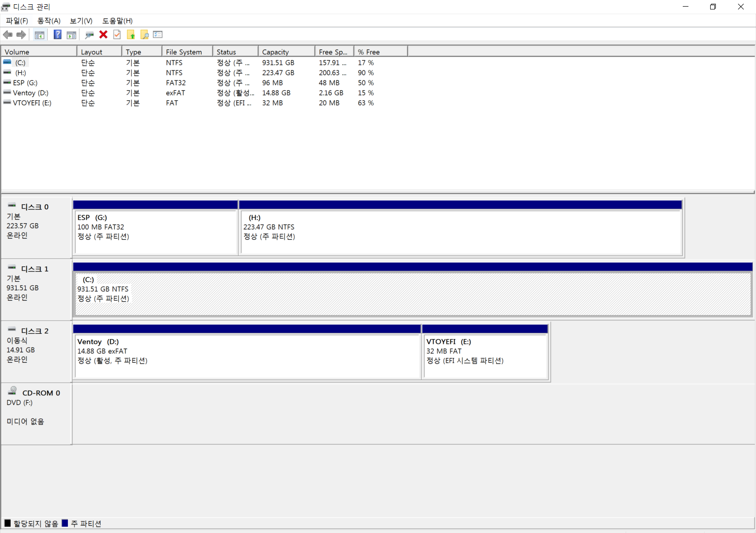Select VTOYEFI (E:) volume in list
The image size is (756, 533).
coord(205,103)
